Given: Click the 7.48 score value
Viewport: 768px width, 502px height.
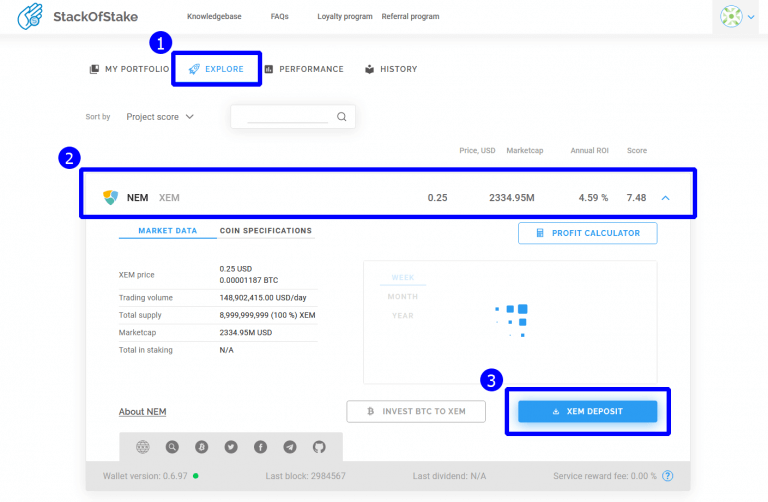Looking at the screenshot, I should 636,197.
